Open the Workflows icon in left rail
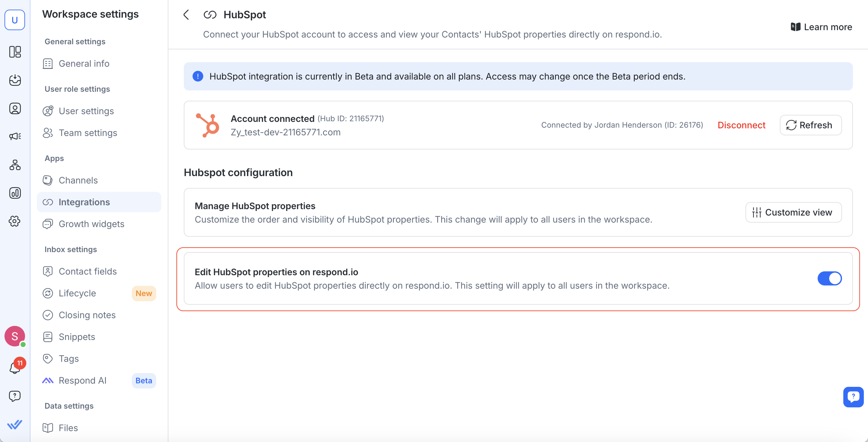 click(x=15, y=165)
